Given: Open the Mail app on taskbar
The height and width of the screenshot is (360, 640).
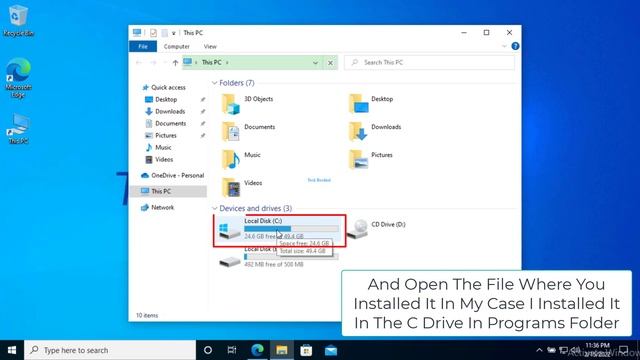Looking at the screenshot, I should 331,350.
